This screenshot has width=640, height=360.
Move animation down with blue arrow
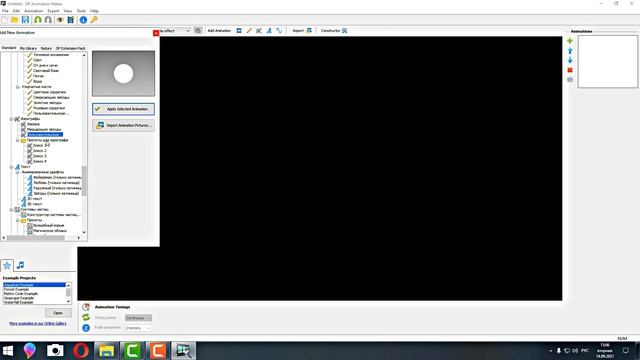point(570,60)
